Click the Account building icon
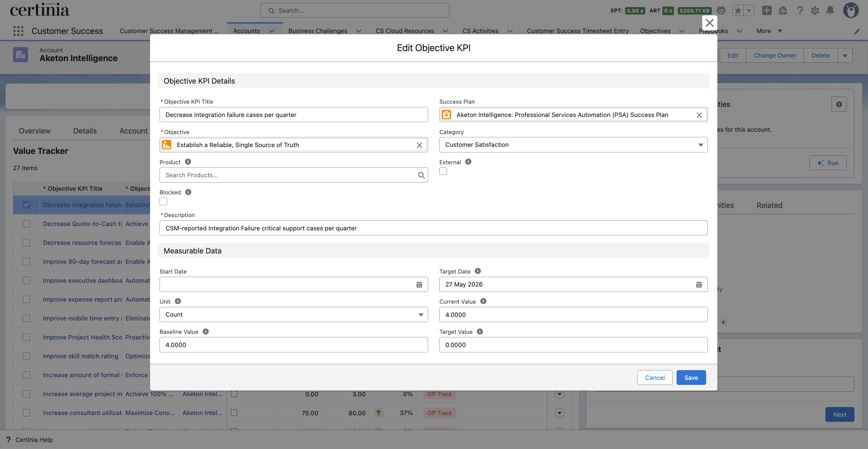Viewport: 868px width, 449px height. tap(21, 55)
